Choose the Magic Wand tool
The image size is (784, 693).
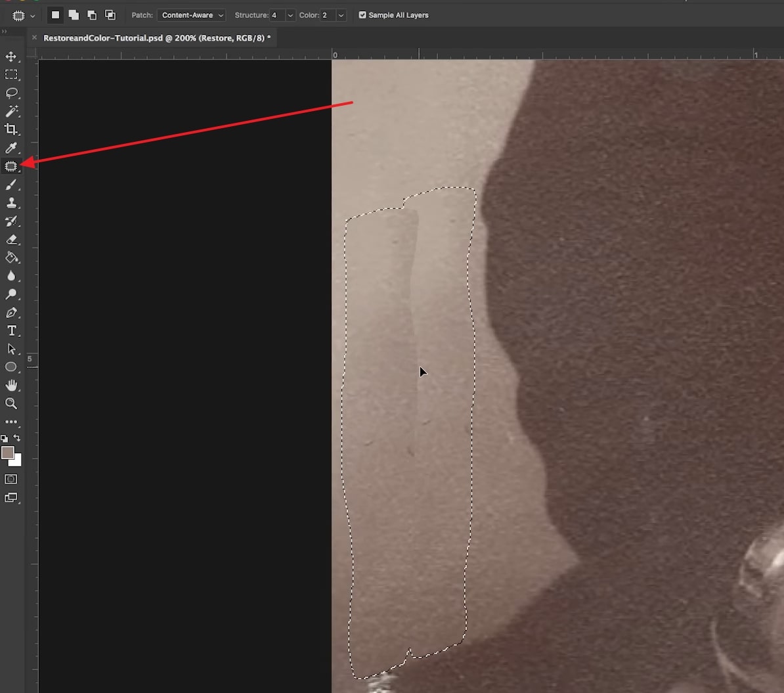point(11,111)
